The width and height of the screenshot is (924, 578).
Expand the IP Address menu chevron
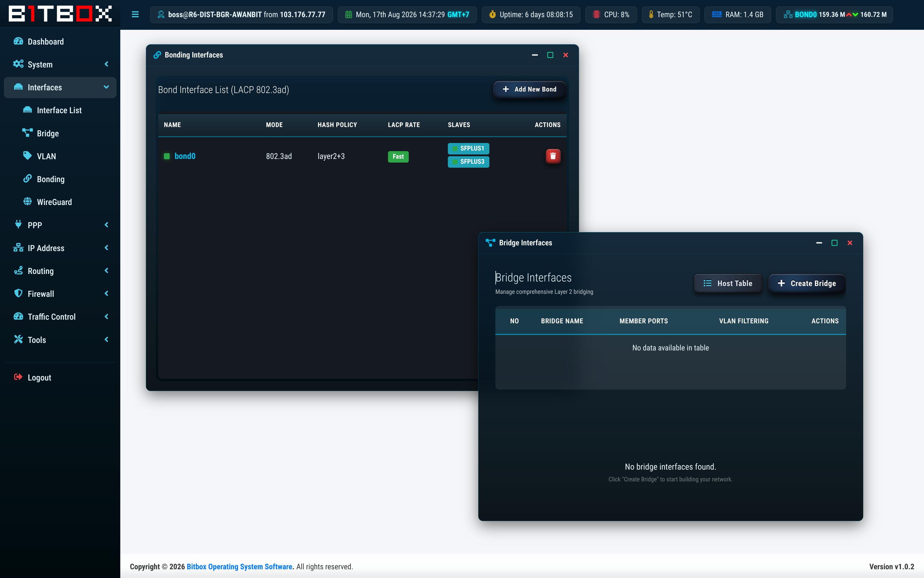(106, 248)
